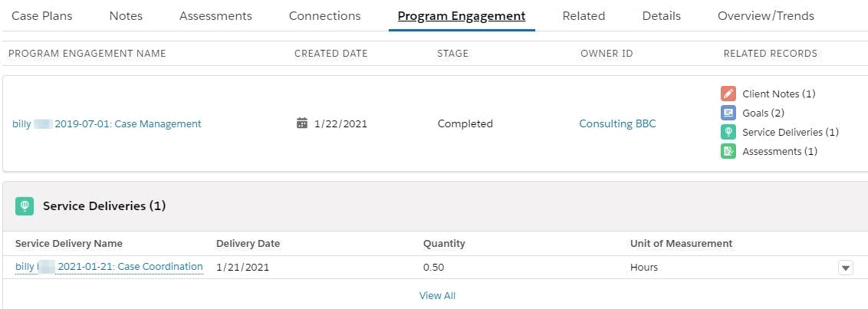Image resolution: width=868 pixels, height=309 pixels.
Task: Click the Client Notes pencil icon
Action: [728, 94]
